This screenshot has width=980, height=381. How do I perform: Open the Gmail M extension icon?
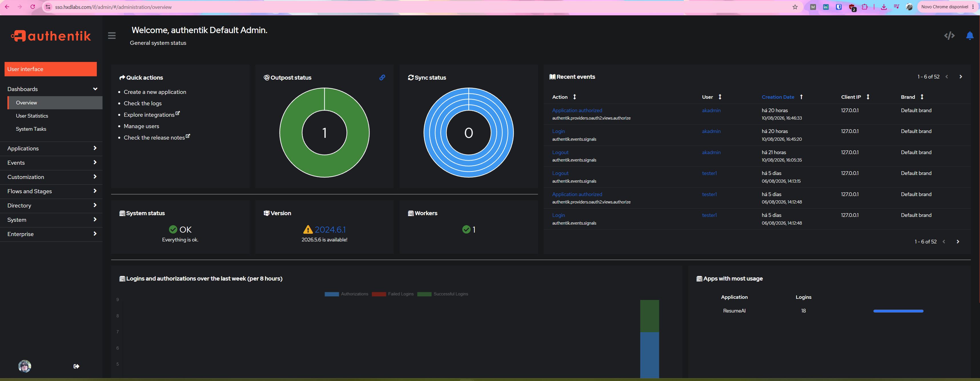point(813,7)
